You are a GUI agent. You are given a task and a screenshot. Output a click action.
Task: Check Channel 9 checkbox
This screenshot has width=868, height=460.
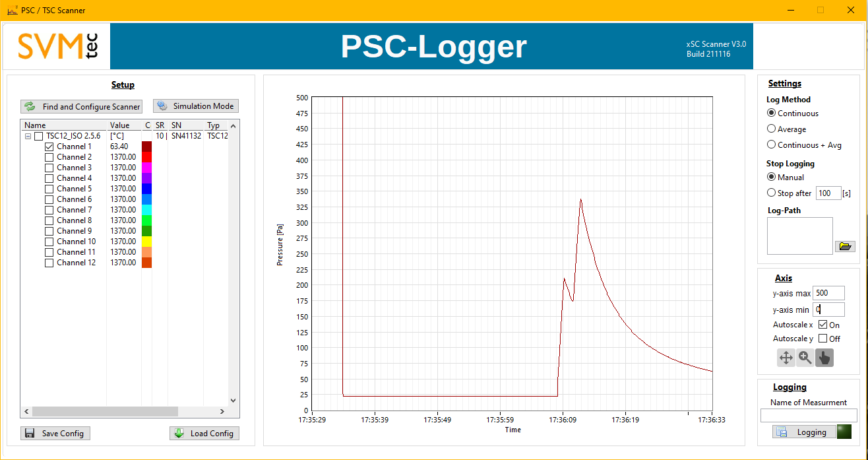coord(49,231)
